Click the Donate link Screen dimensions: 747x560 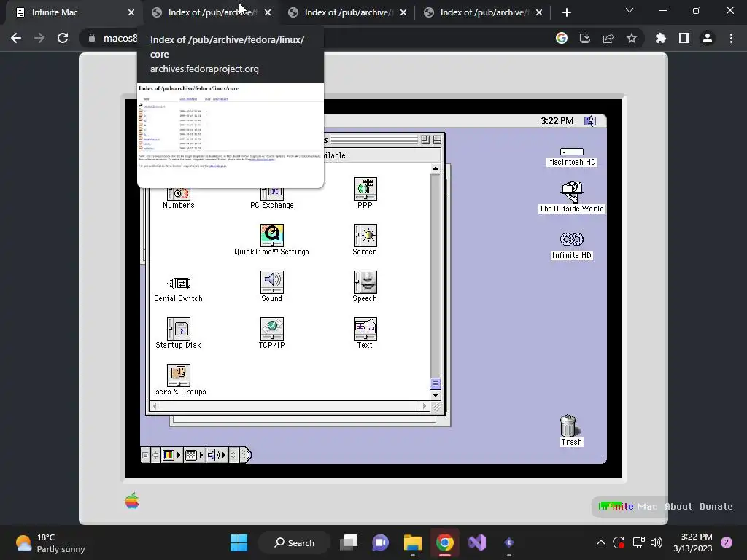(x=716, y=507)
